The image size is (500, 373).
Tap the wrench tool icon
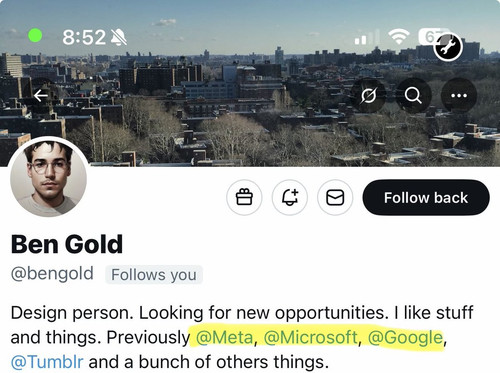click(448, 47)
